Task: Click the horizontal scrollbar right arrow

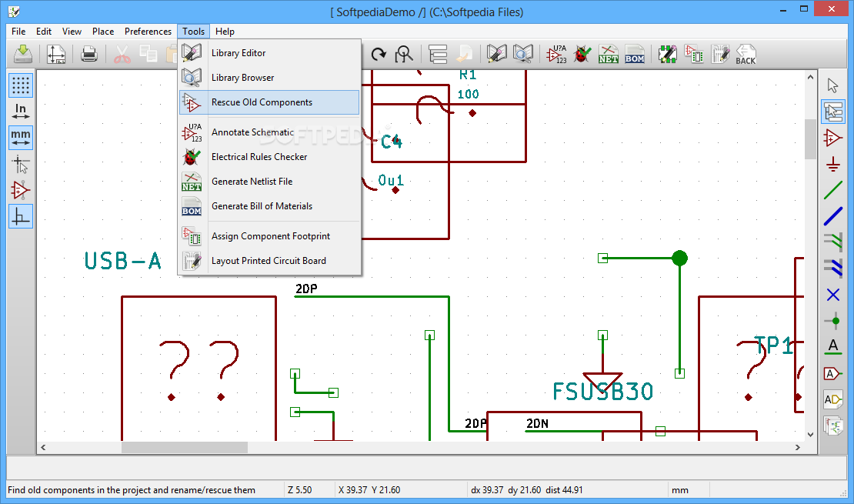Action: pos(797,447)
